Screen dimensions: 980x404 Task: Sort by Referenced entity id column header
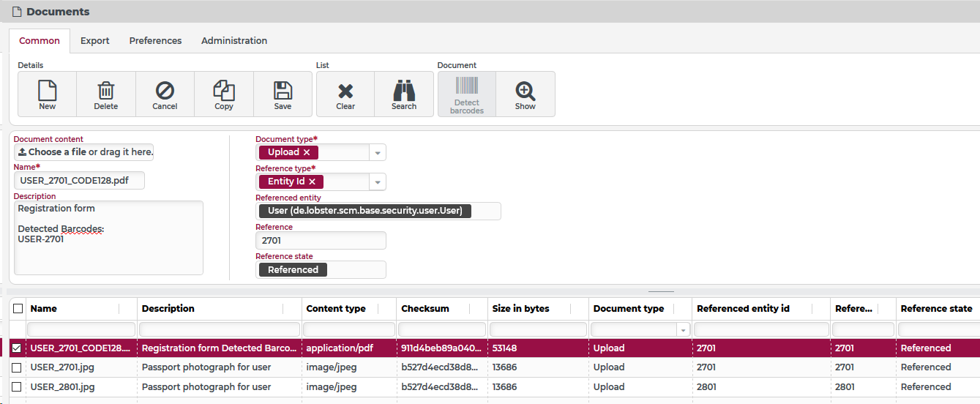click(743, 309)
